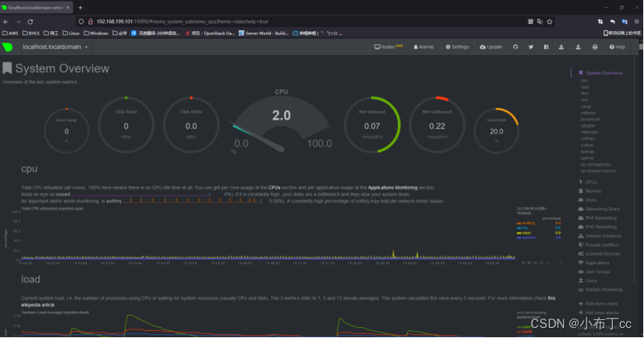This screenshot has width=644, height=338.
Task: Click export snapshot download icon
Action: point(561,47)
